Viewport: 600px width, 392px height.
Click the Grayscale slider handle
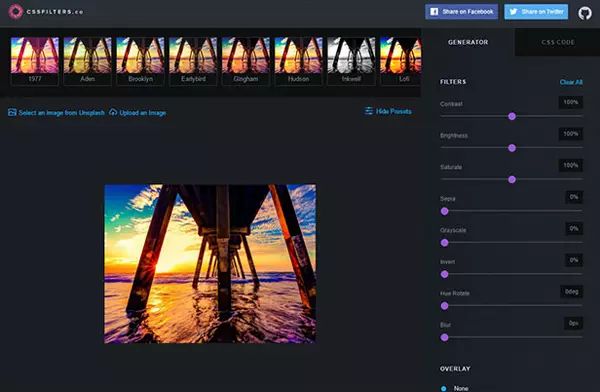(445, 243)
